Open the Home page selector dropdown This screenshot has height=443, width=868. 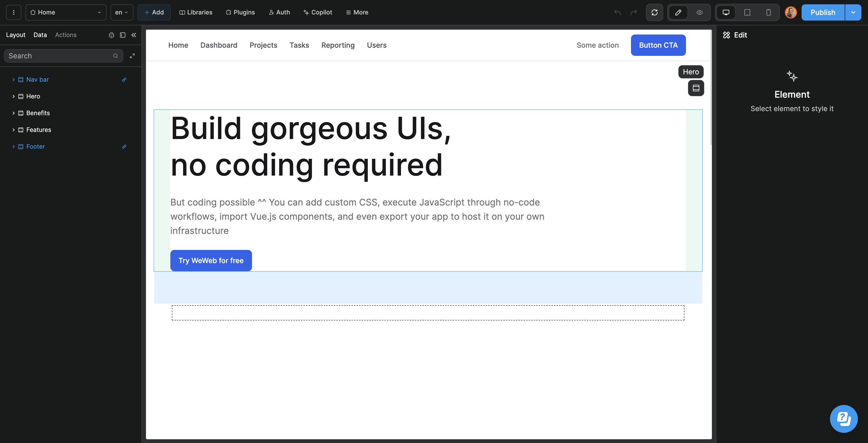click(x=66, y=12)
